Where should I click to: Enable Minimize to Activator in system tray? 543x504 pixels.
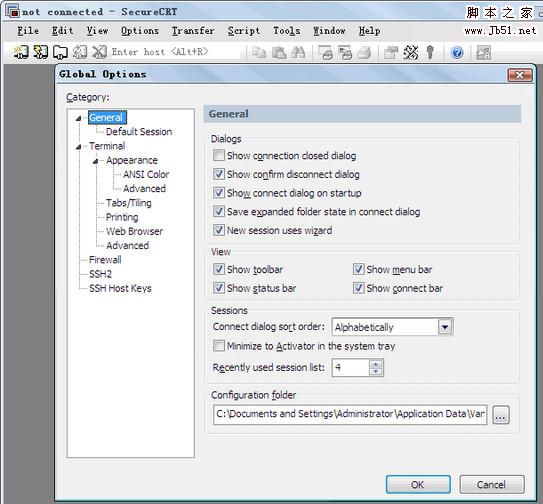coord(219,346)
